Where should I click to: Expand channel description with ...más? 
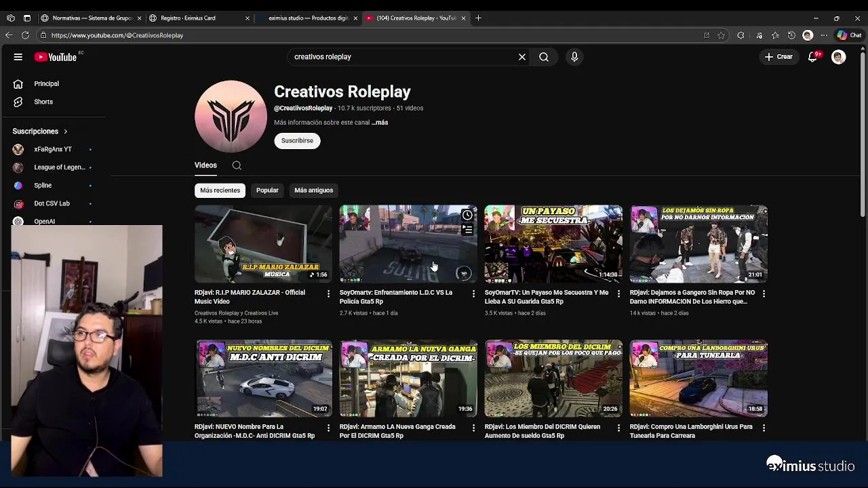pyautogui.click(x=380, y=123)
